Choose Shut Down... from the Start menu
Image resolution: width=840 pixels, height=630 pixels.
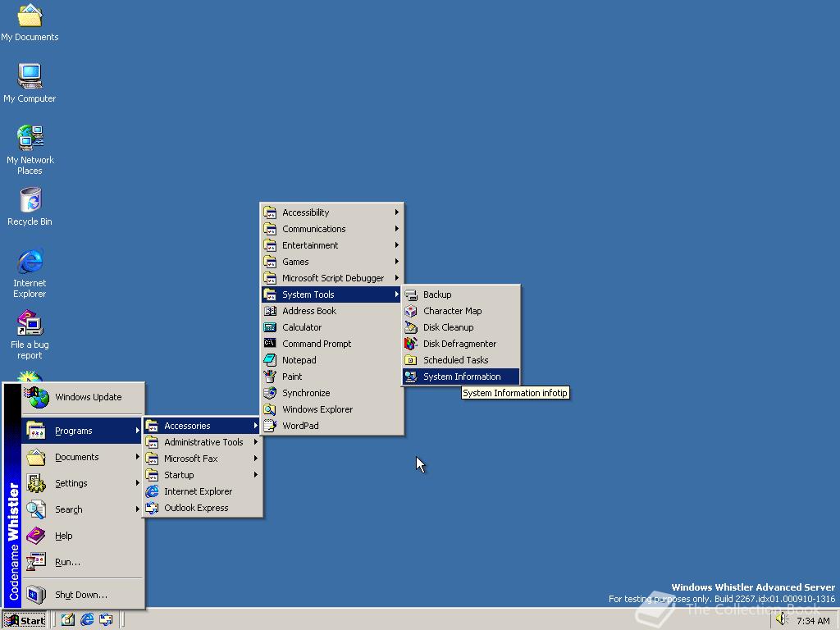83,595
